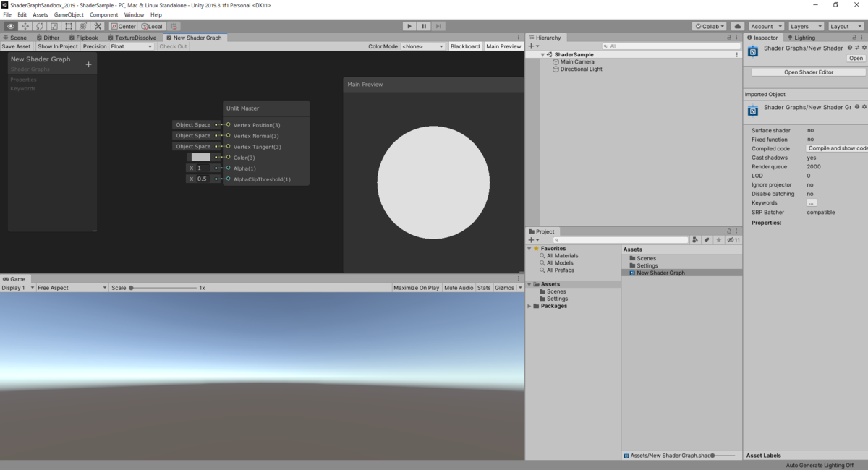
Task: Select the Rect transform tool
Action: pos(69,26)
